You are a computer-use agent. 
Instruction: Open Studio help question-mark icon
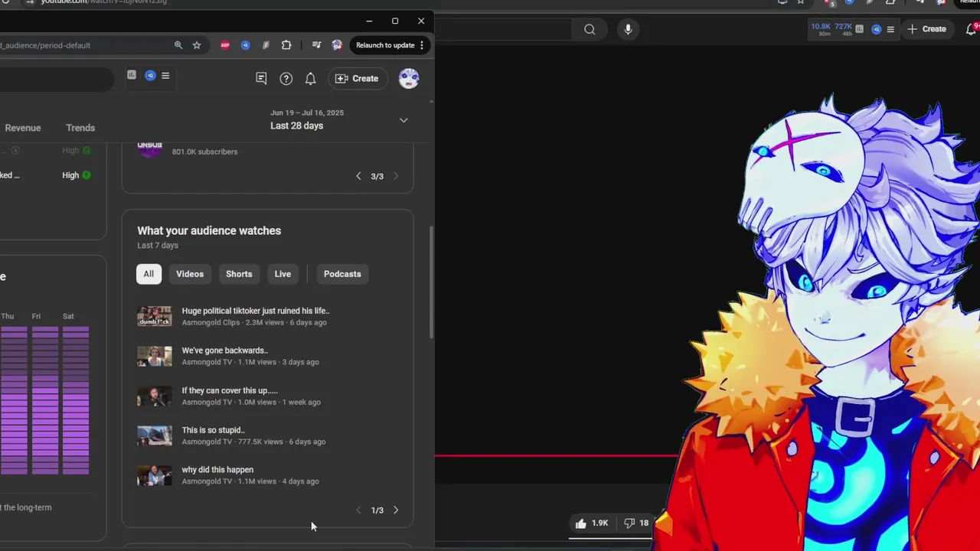[x=286, y=78]
